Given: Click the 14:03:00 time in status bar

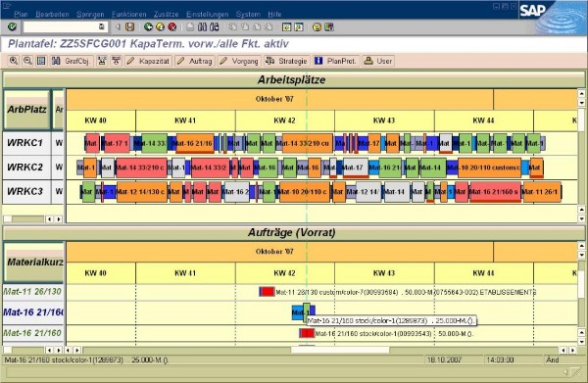Looking at the screenshot, I should tap(500, 360).
